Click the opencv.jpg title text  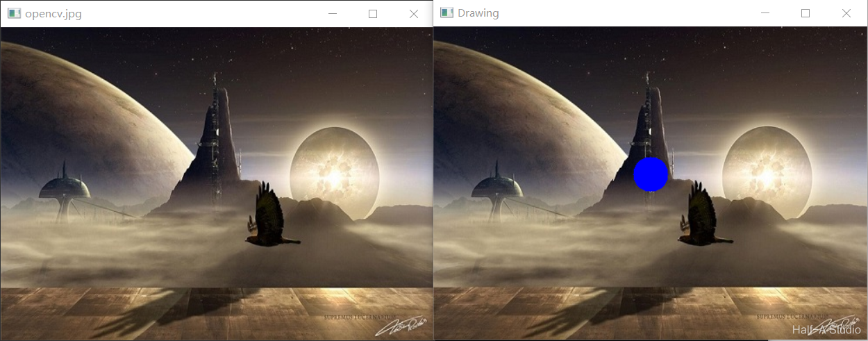click(53, 14)
